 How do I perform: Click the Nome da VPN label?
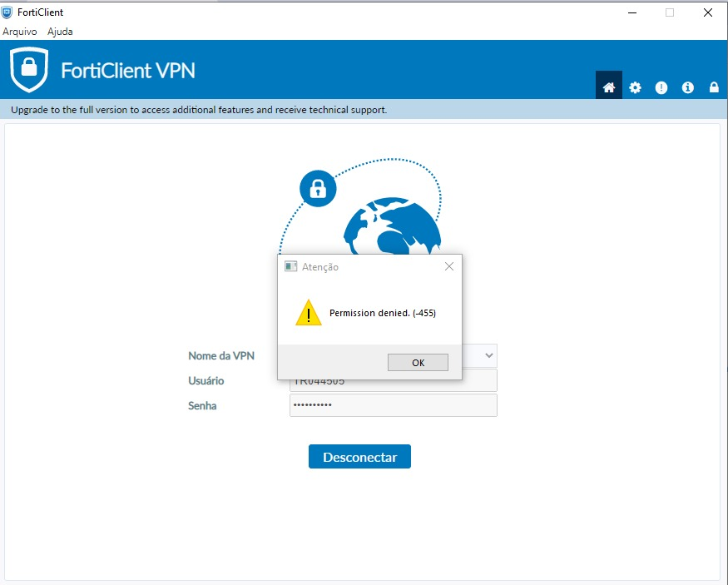pyautogui.click(x=221, y=356)
